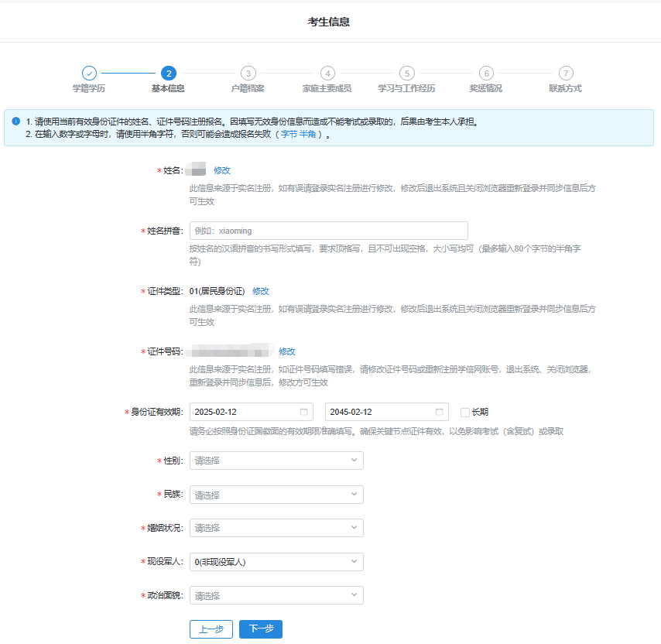Open the 政治面貌 dropdown

276,595
